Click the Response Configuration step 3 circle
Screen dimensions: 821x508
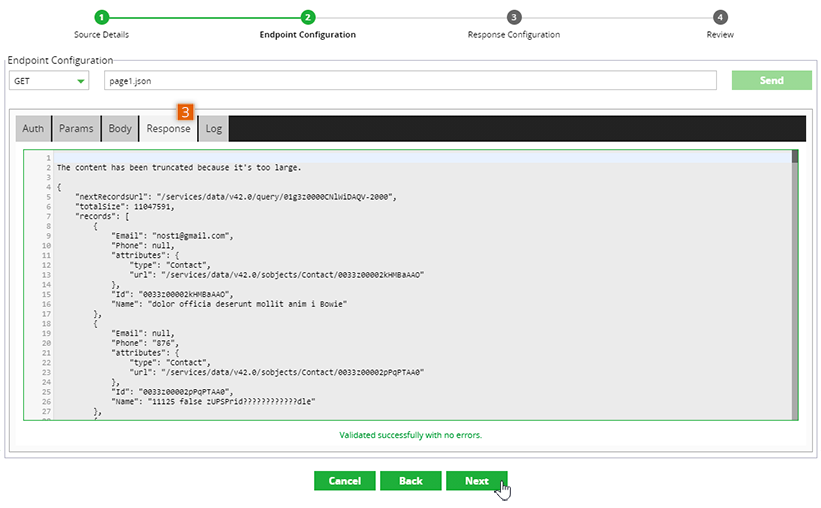click(x=514, y=17)
